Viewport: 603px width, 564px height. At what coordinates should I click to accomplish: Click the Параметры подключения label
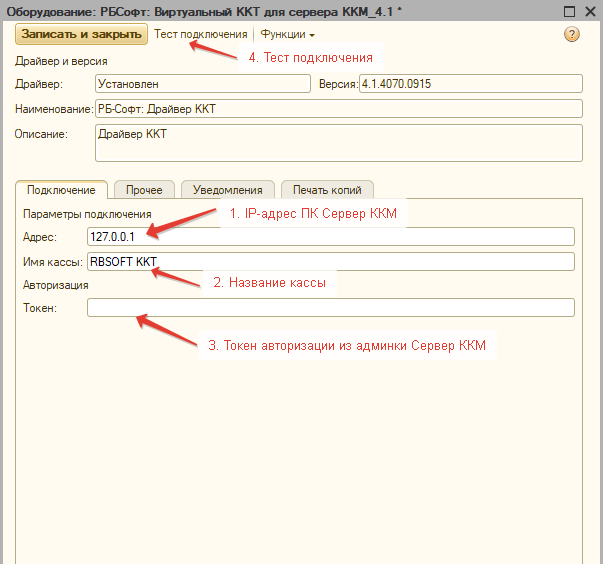[x=87, y=214]
